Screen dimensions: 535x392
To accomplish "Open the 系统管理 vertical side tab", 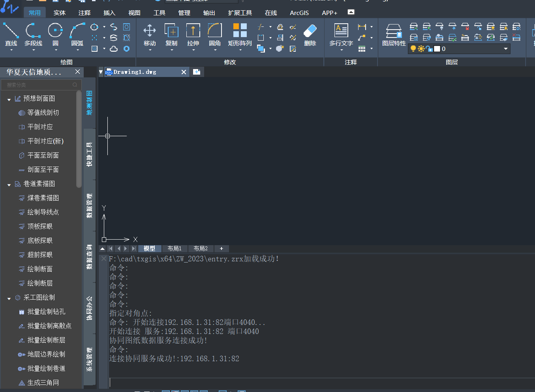I will 90,360.
